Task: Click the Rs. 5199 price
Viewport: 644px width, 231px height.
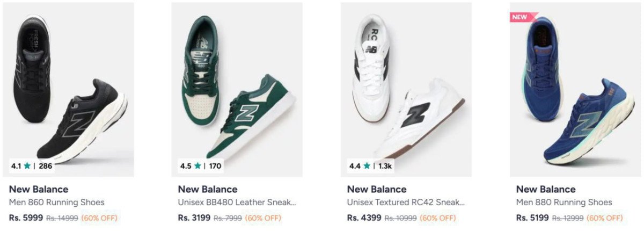Action: pos(532,218)
